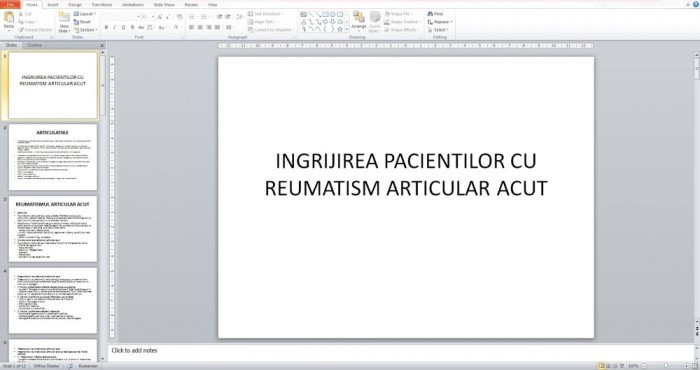700x370 pixels.
Task: Open the font color swatch A
Action: tap(176, 27)
